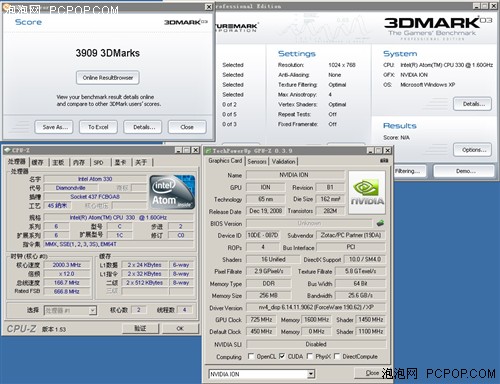This screenshot has height=384, width=500.
Task: Click the Bandwidth 25.6 GB/s field
Action: [x=360, y=295]
